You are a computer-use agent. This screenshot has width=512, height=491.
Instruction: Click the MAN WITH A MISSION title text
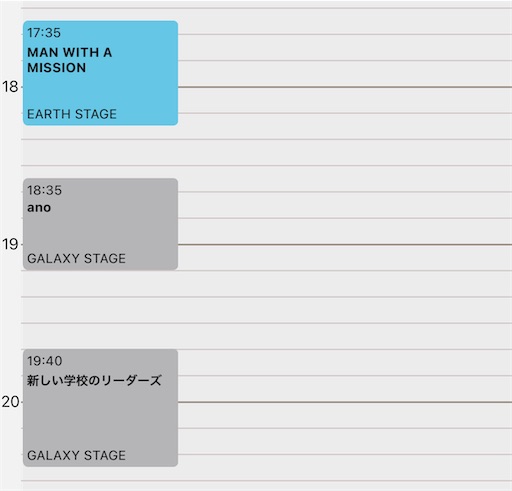point(70,60)
